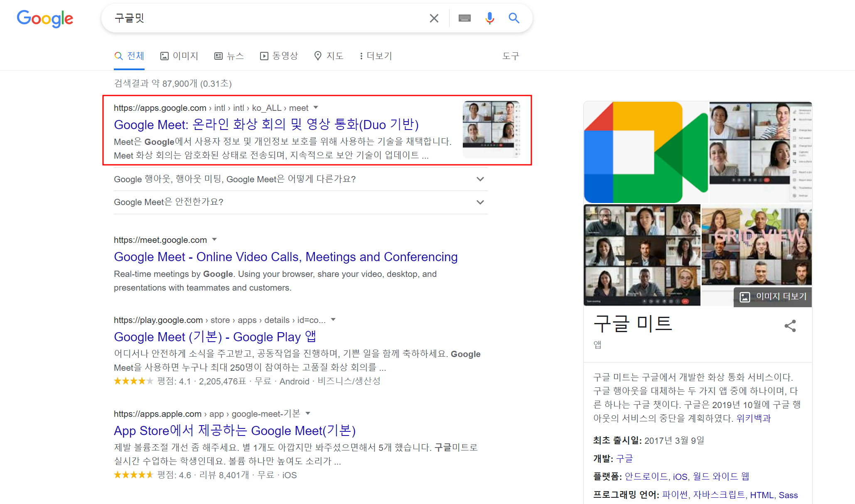
Task: Open the on-screen keyboard icon
Action: (x=464, y=18)
